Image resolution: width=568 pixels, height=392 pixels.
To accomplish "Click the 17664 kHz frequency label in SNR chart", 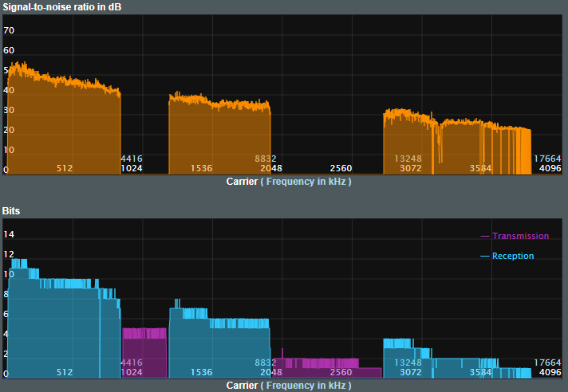I will [547, 159].
